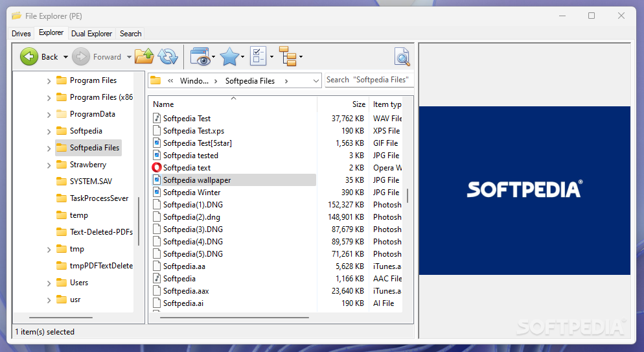Click Softpedia Files in the address path
Image resolution: width=644 pixels, height=352 pixels.
tap(249, 81)
